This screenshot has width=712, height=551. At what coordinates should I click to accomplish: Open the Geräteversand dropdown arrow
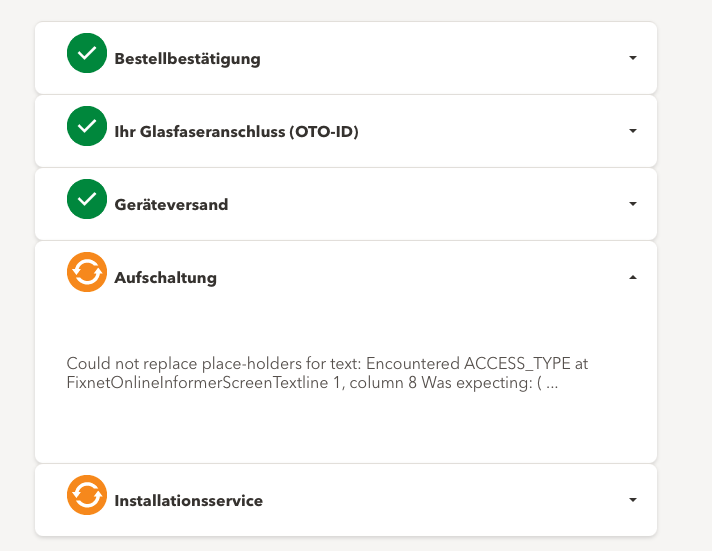(632, 204)
